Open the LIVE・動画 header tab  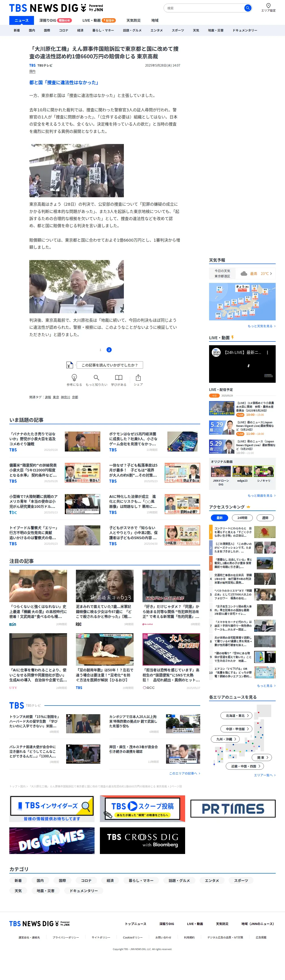(99, 21)
